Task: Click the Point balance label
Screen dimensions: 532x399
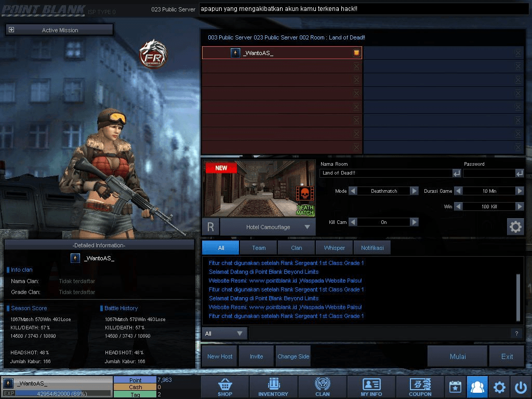Action: (x=135, y=380)
